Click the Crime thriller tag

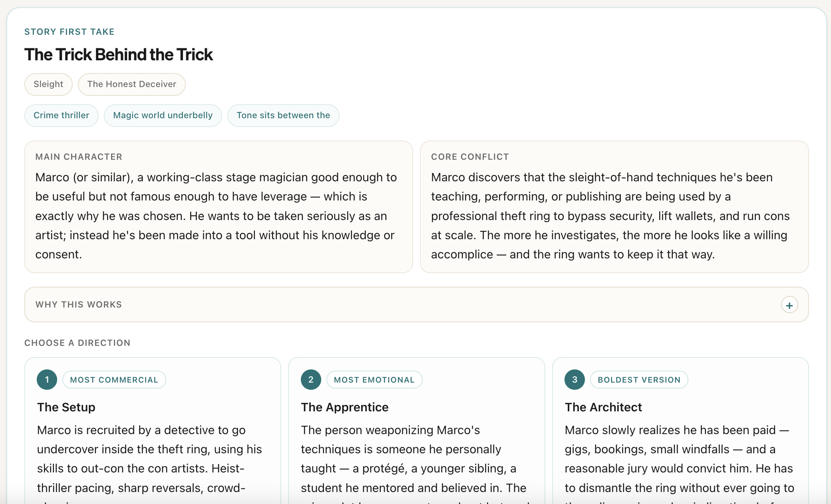tap(62, 115)
